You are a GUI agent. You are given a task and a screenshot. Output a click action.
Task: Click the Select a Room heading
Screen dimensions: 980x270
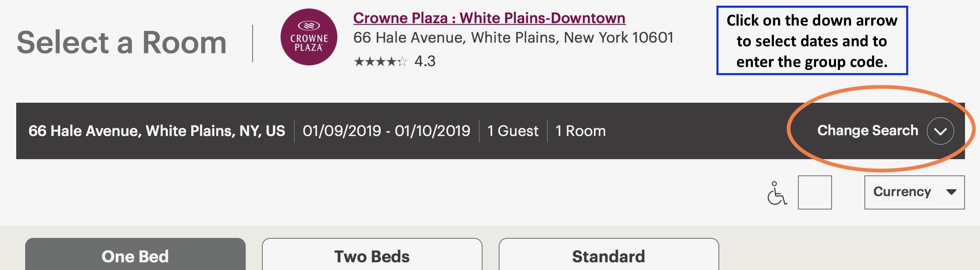122,43
